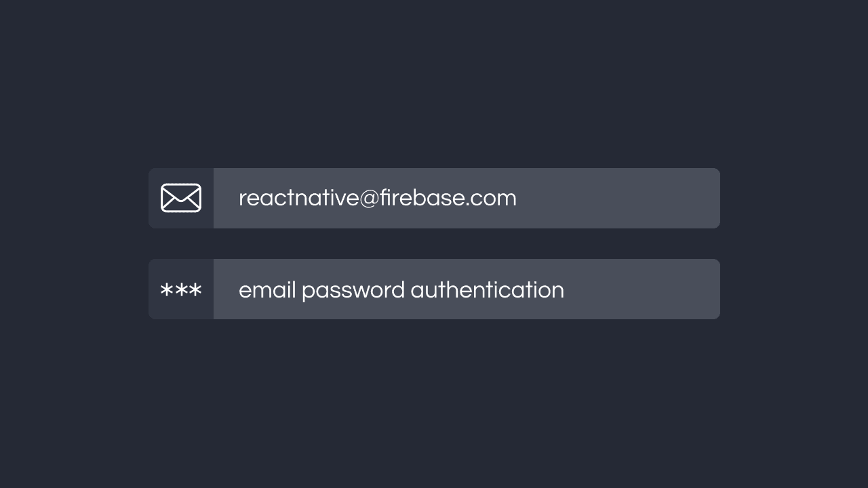Click the @ symbol in the email address
The height and width of the screenshot is (488, 868).
click(x=368, y=199)
